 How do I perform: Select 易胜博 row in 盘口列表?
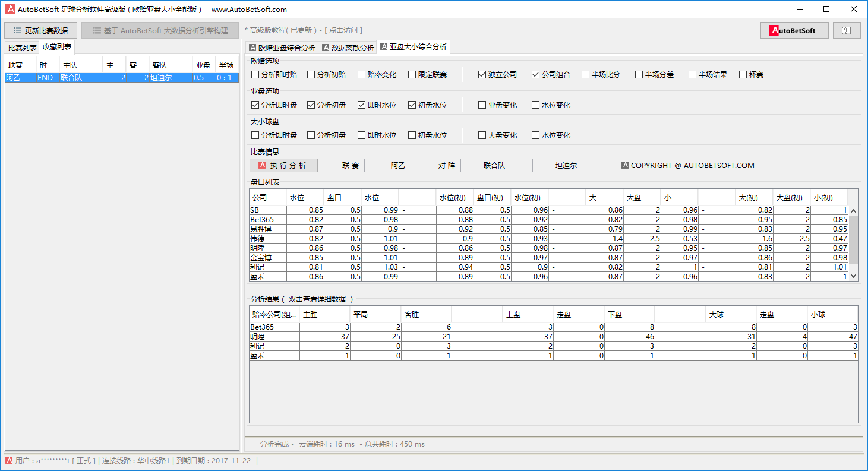point(549,229)
